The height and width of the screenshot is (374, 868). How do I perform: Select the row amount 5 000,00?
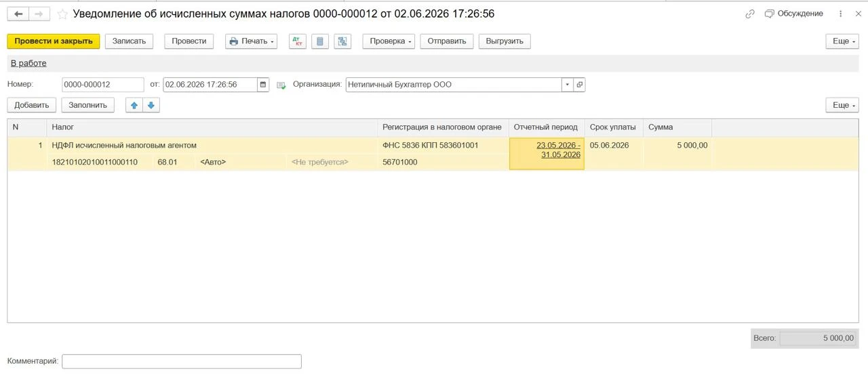click(x=677, y=145)
